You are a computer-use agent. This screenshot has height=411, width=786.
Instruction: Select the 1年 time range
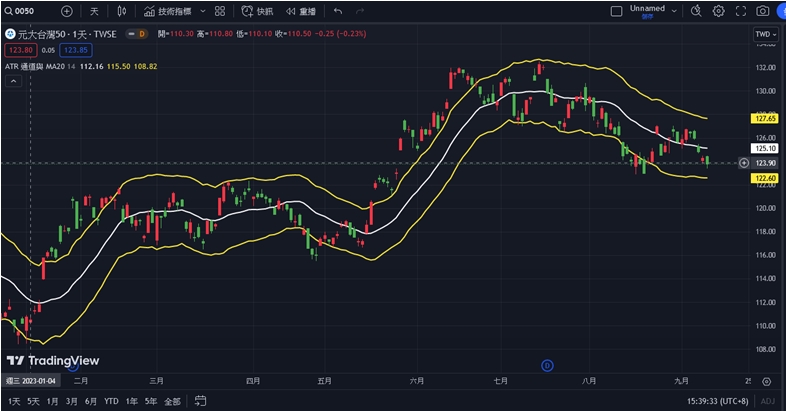tap(132, 401)
